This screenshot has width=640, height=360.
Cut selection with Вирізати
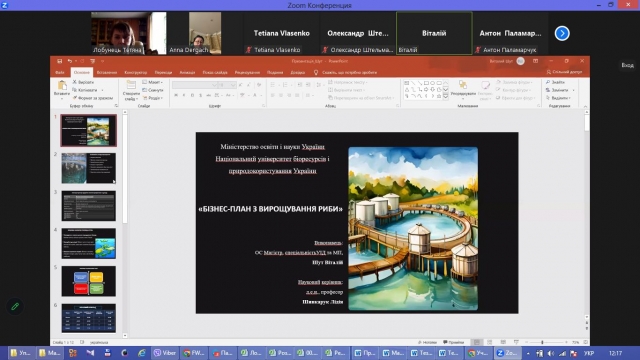[83, 82]
